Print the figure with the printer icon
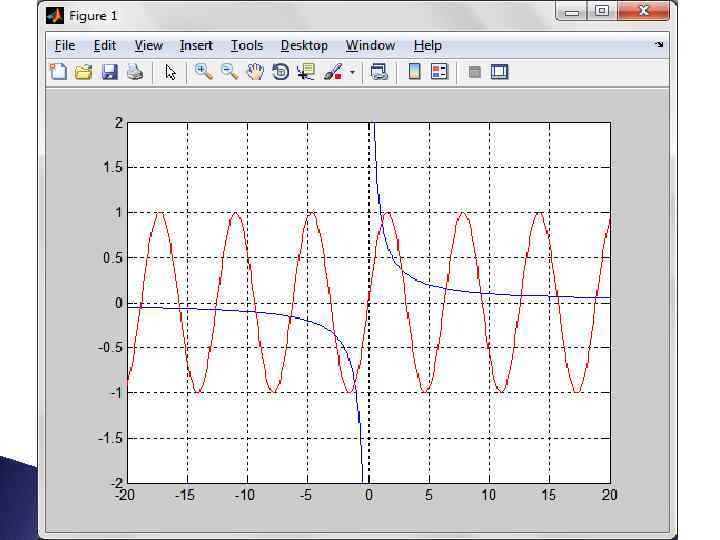The width and height of the screenshot is (720, 540). 135,72
